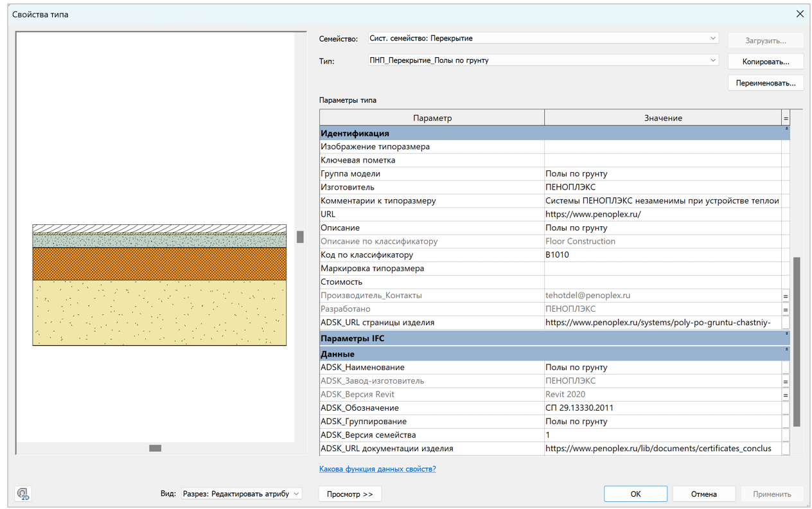
Task: Click associate-parameter button for ADSK_Группирование row
Action: (x=785, y=422)
